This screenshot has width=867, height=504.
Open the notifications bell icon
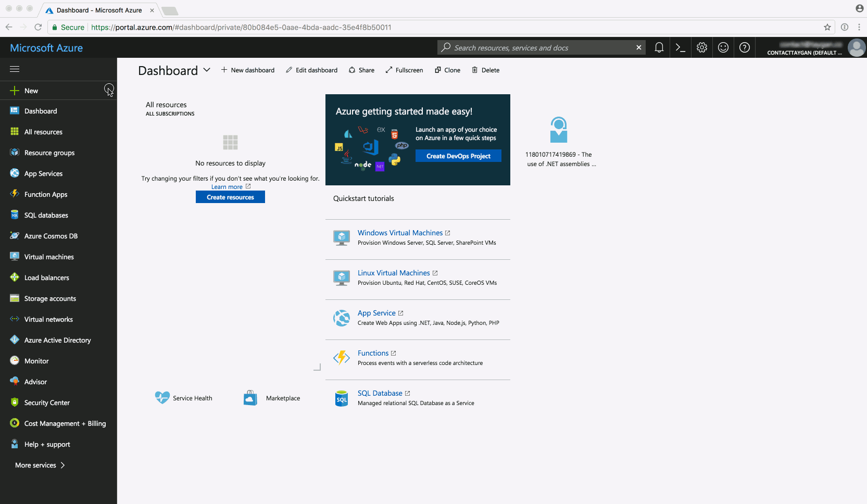click(x=659, y=47)
